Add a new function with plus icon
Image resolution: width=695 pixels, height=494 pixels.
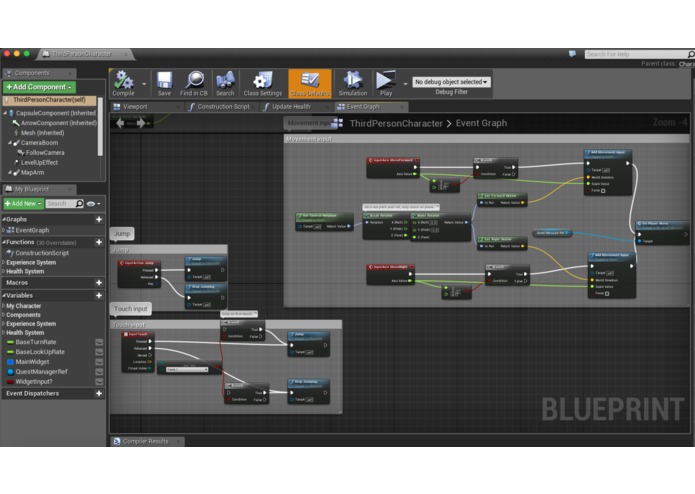pos(99,242)
